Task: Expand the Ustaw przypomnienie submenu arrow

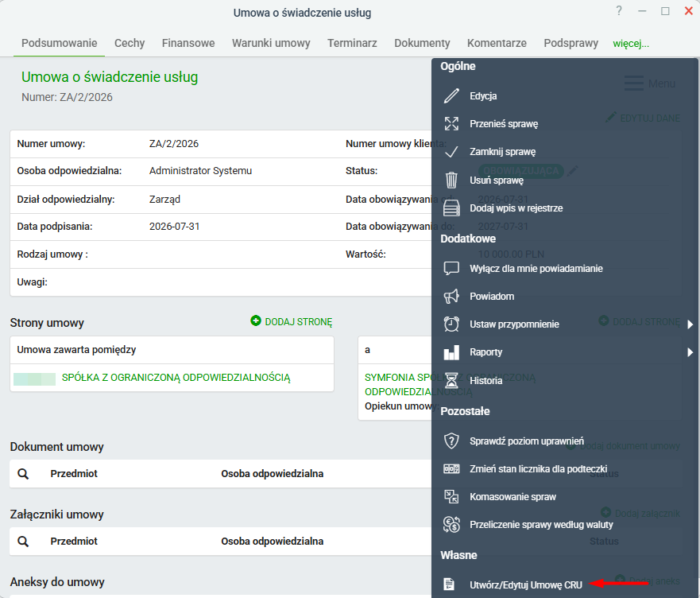Action: coord(690,324)
